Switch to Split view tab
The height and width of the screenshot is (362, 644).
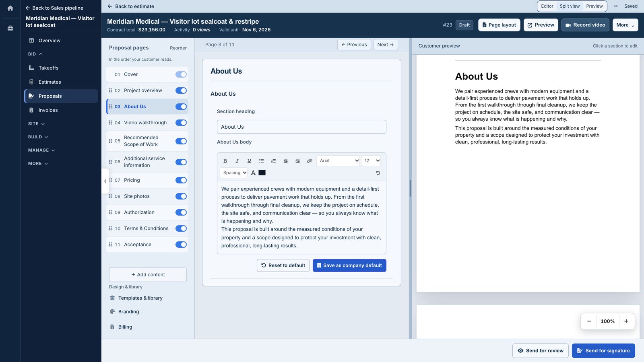pyautogui.click(x=570, y=6)
